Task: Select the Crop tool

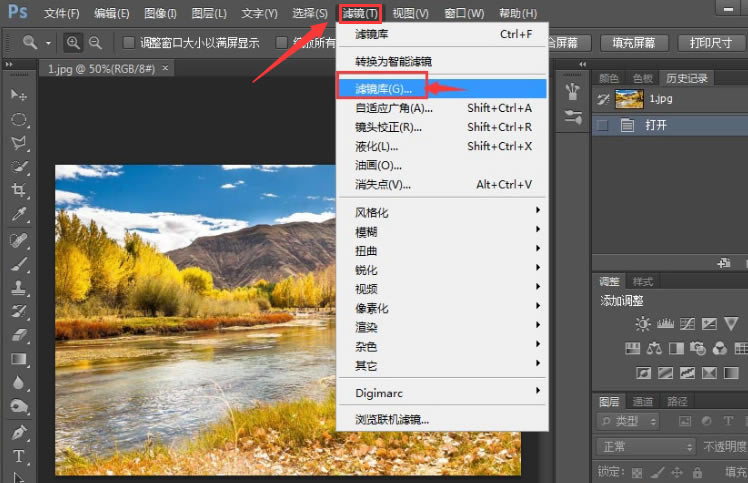Action: [x=19, y=190]
